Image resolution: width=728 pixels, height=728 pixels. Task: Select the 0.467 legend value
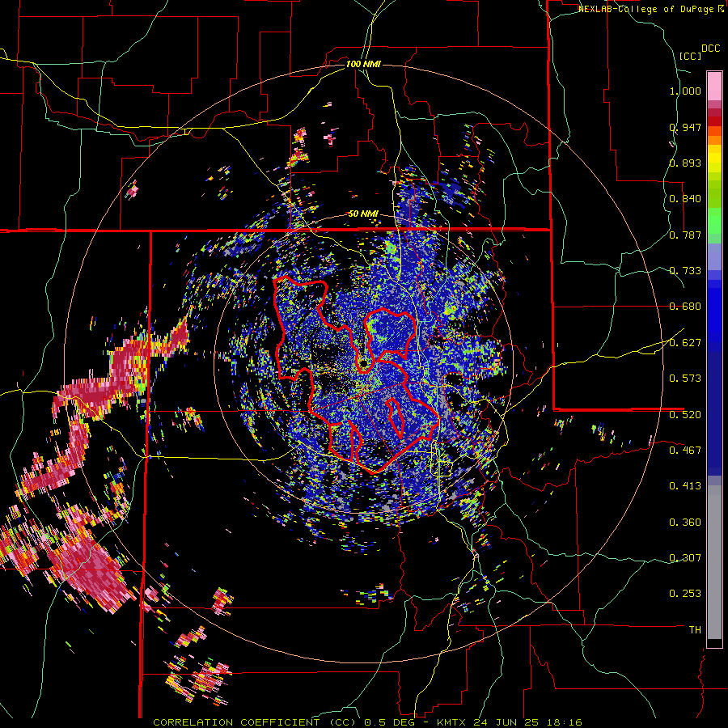pos(685,451)
